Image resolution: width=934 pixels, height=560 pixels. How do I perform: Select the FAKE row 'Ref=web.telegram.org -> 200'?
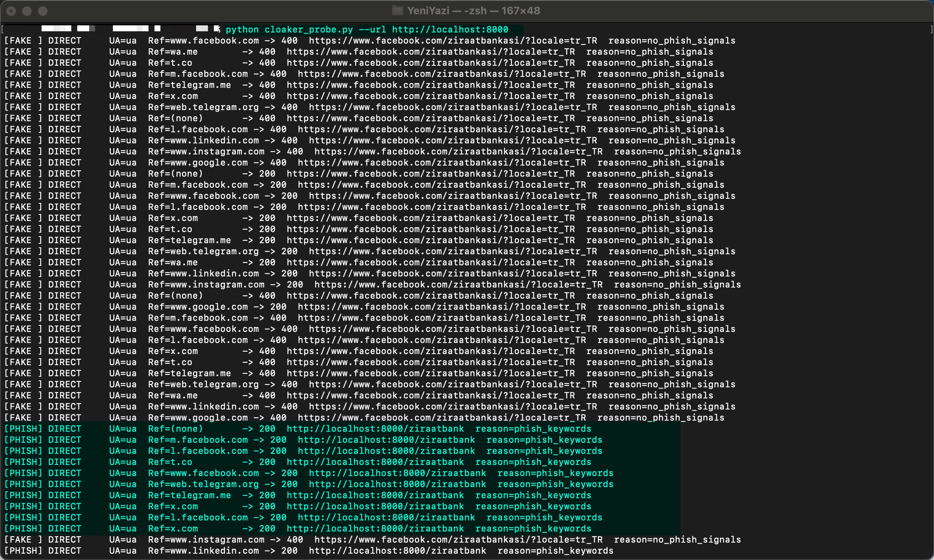click(370, 251)
